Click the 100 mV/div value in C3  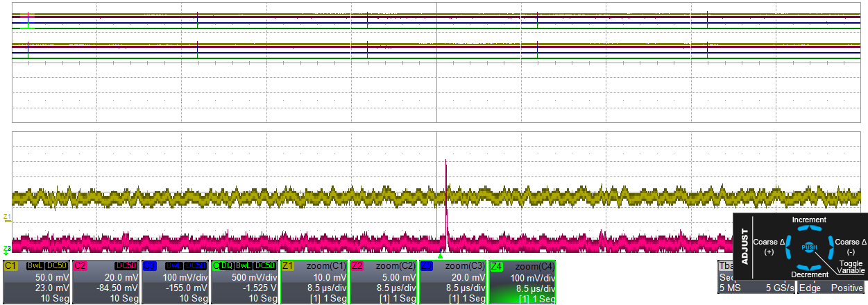click(185, 277)
